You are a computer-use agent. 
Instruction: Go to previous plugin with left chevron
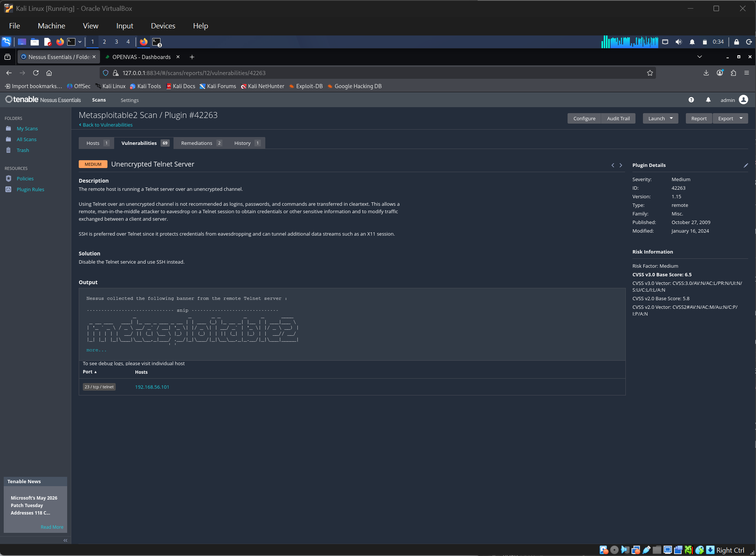pyautogui.click(x=613, y=165)
